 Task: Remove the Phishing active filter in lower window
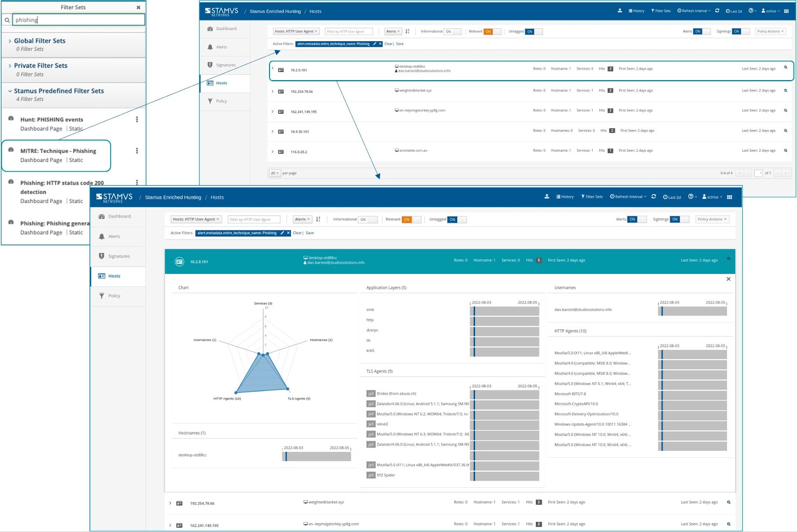[288, 233]
